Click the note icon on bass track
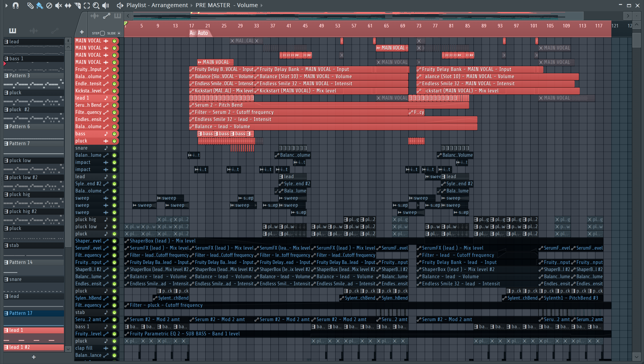 (x=106, y=134)
